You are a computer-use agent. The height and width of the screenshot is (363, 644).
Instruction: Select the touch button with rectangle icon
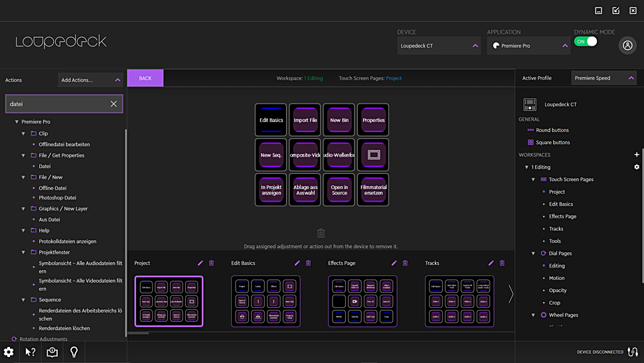(x=373, y=155)
